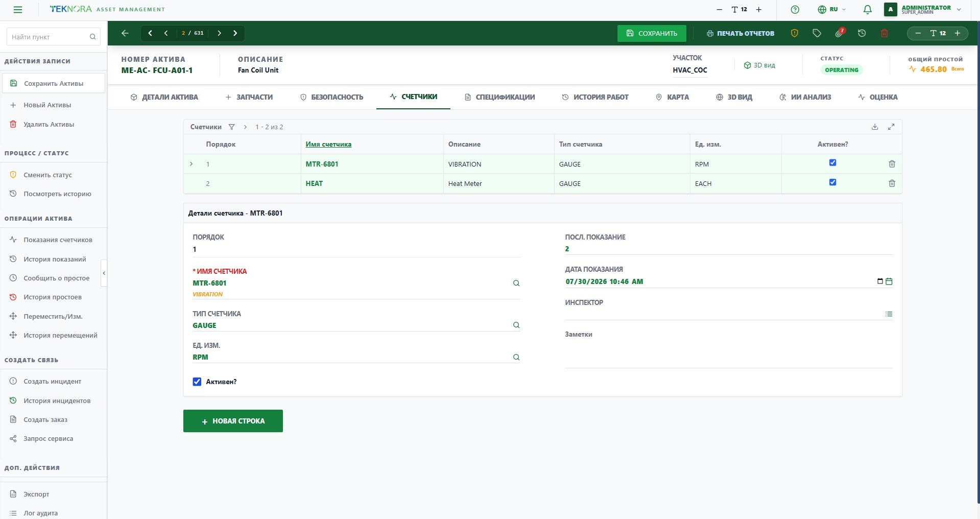Open the inspector selection list icon
The height and width of the screenshot is (519, 980).
pos(889,314)
